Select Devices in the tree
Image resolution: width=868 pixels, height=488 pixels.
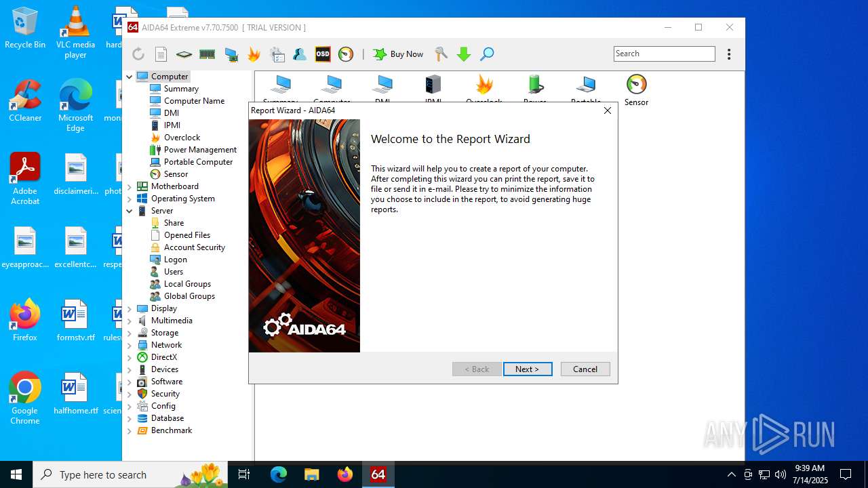(x=165, y=369)
